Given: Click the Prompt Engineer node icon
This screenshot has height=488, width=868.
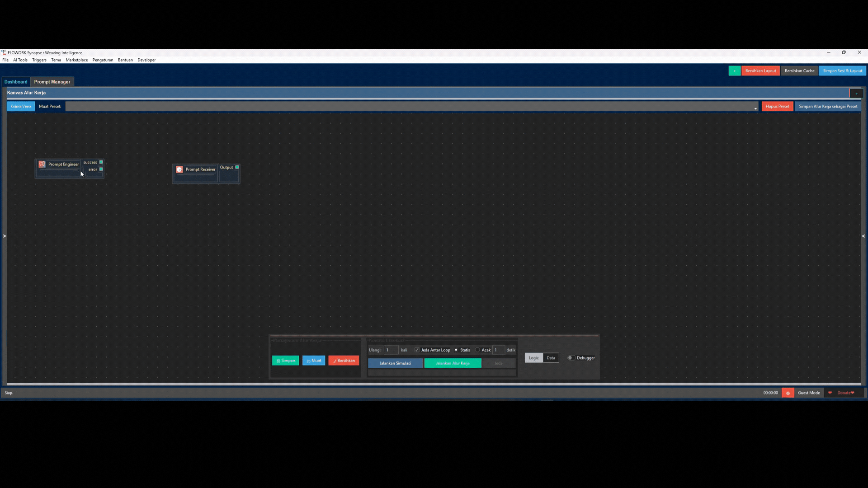Looking at the screenshot, I should (42, 164).
